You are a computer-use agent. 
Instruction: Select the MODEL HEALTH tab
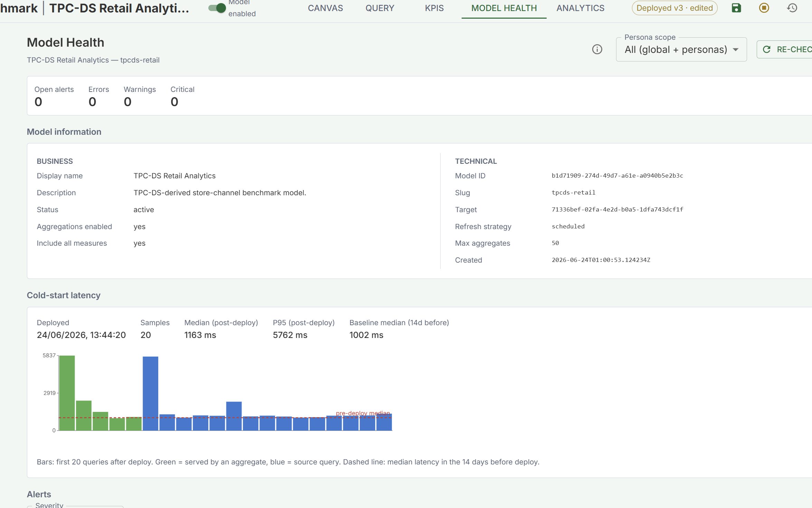(504, 8)
